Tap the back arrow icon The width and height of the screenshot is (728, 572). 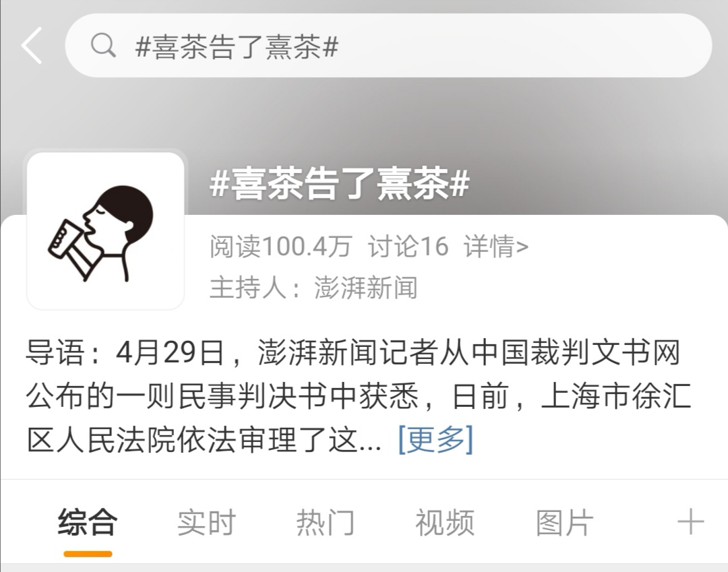point(32,45)
